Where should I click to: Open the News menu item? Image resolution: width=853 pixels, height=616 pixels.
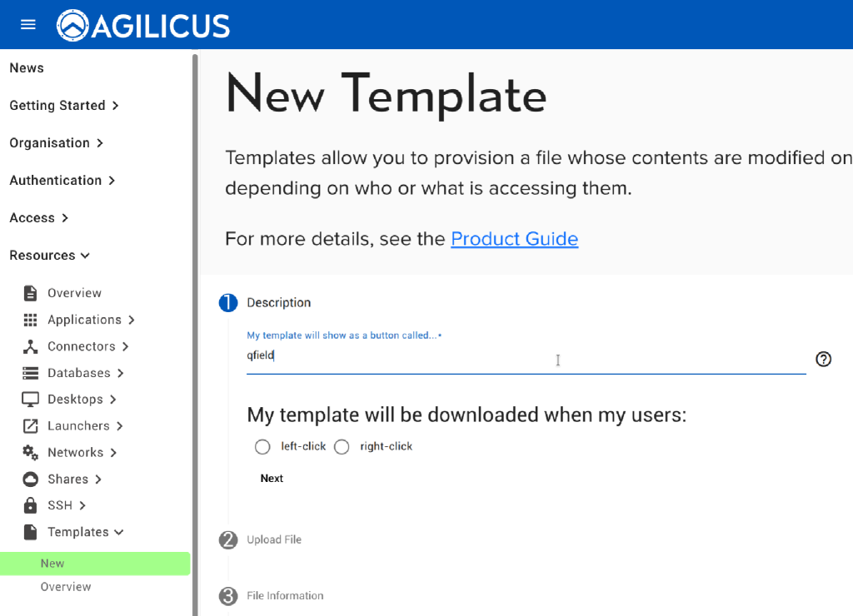pyautogui.click(x=27, y=68)
